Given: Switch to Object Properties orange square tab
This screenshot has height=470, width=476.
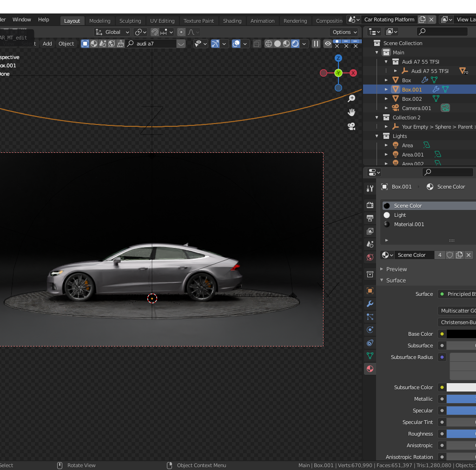Looking at the screenshot, I should coord(370,291).
